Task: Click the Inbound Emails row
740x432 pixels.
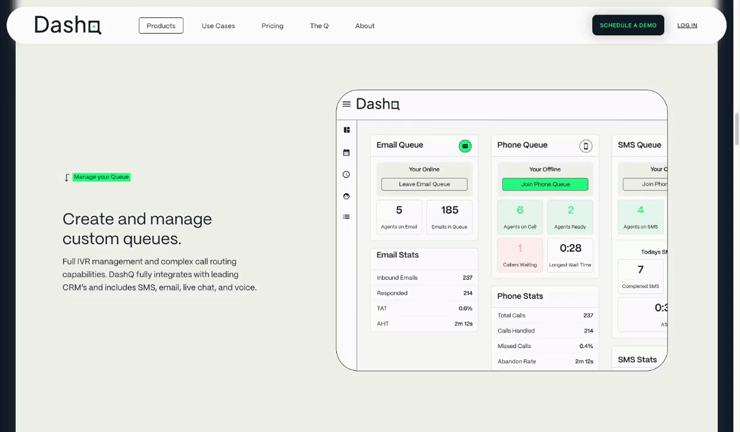Action: point(424,278)
